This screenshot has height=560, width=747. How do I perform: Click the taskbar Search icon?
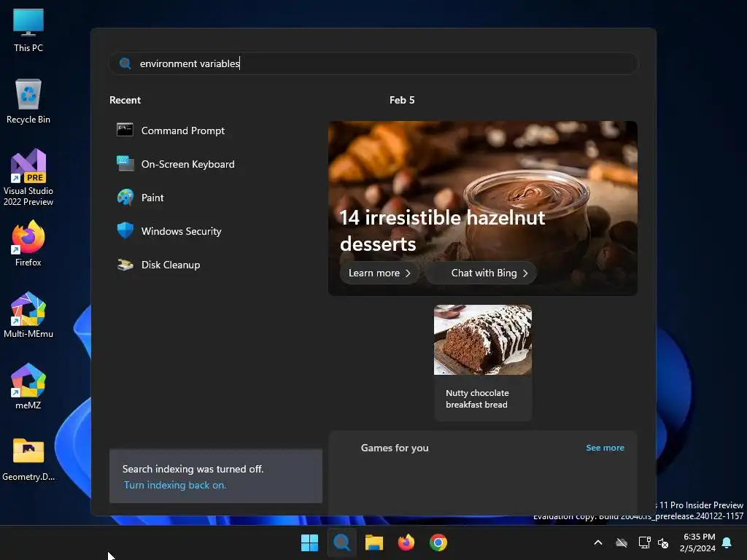point(341,542)
